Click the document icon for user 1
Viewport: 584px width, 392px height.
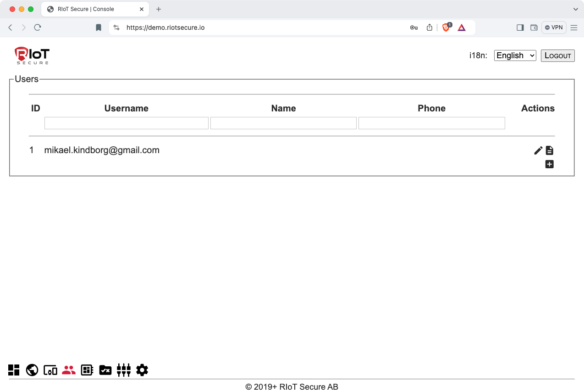[x=550, y=150]
